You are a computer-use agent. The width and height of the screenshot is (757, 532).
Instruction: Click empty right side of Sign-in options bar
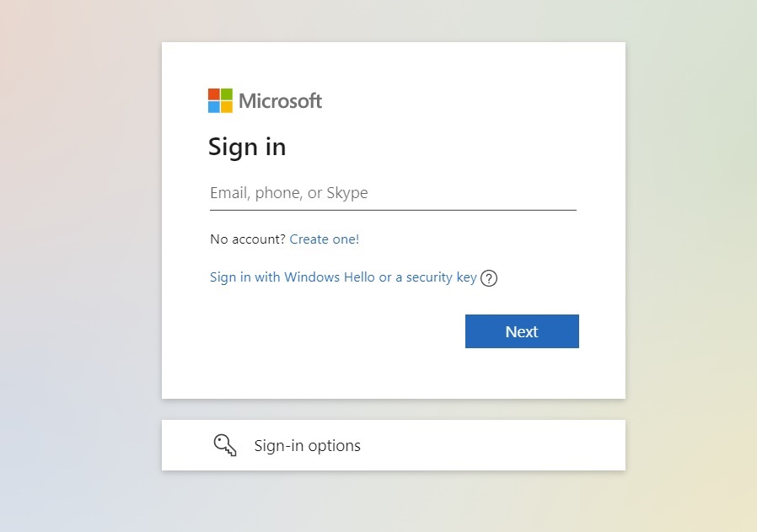pyautogui.click(x=507, y=445)
